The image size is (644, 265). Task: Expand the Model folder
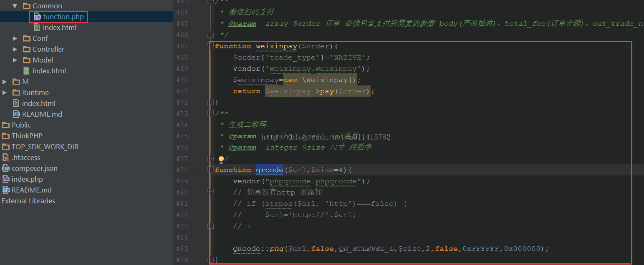point(15,60)
